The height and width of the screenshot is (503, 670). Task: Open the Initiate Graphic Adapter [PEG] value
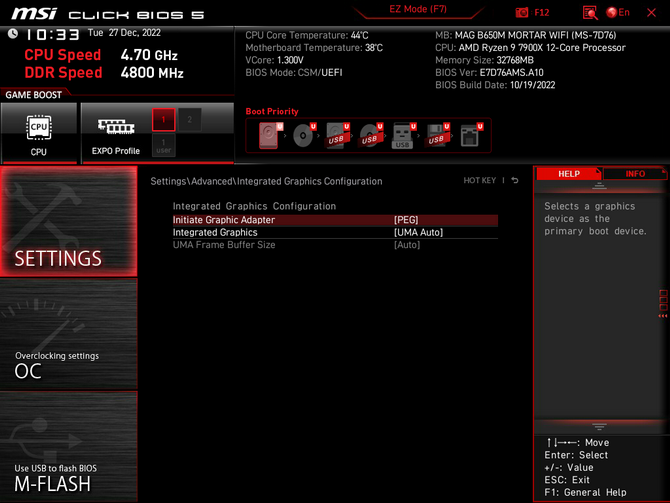point(406,220)
